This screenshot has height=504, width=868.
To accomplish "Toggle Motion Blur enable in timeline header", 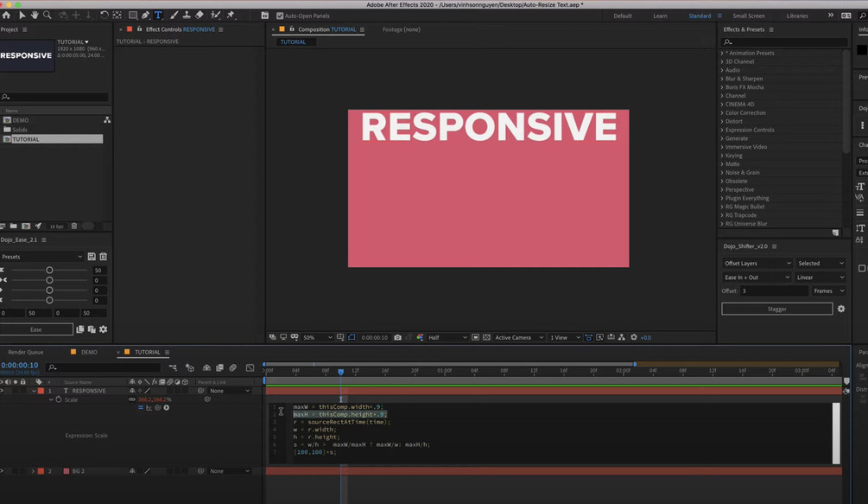I will (232, 367).
